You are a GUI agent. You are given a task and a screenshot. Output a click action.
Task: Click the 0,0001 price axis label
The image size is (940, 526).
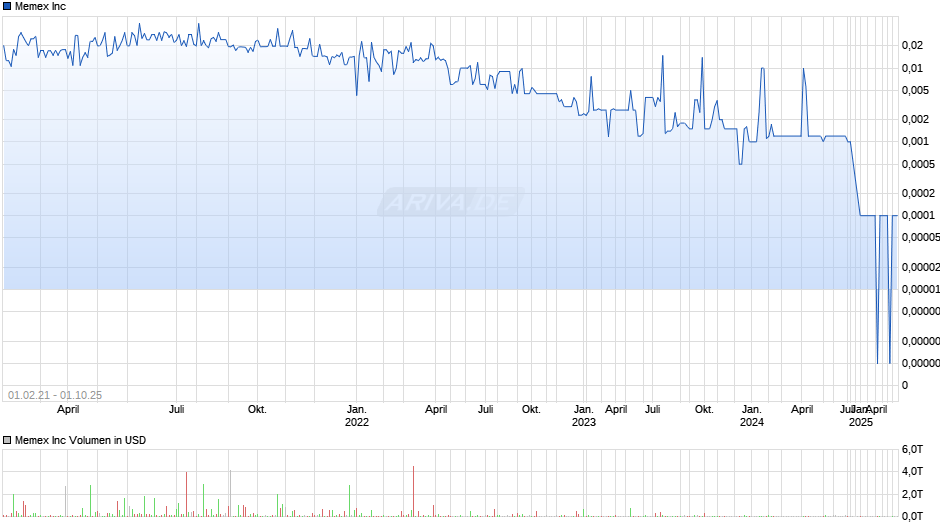(918, 215)
